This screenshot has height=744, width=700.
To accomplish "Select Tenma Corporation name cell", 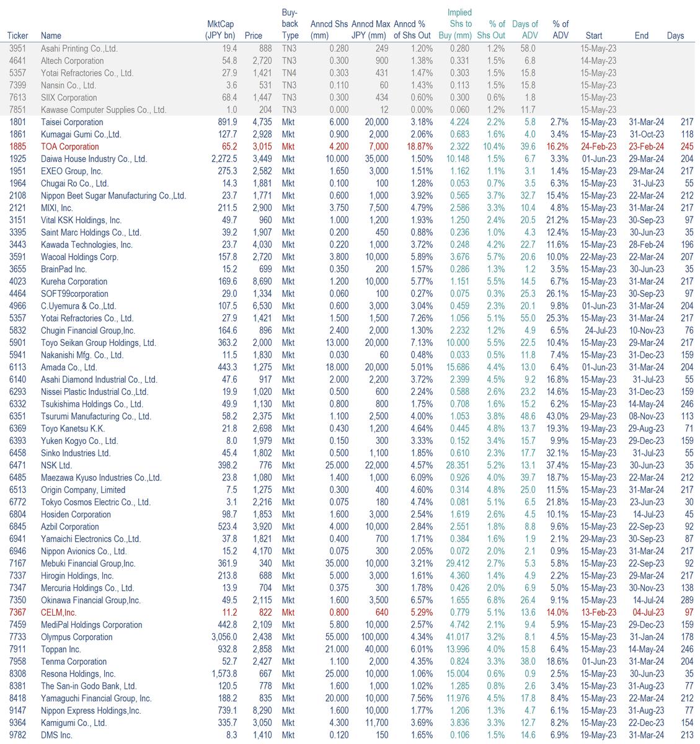I will click(x=74, y=662).
